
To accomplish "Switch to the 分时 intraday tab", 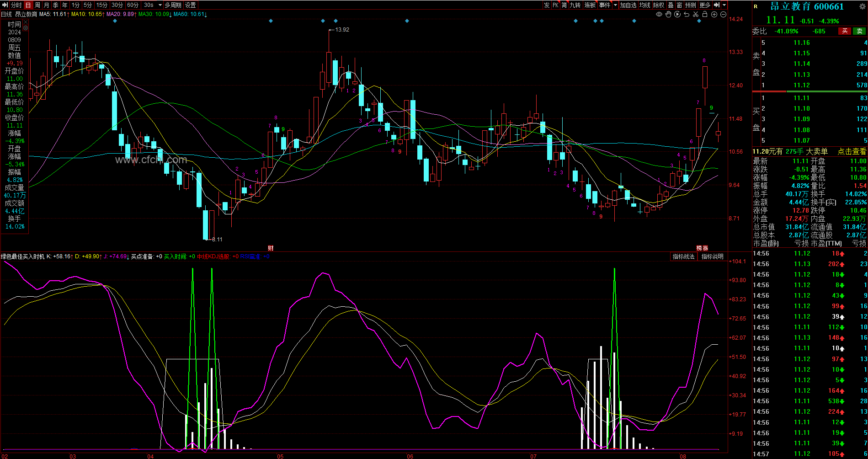I will (x=16, y=5).
